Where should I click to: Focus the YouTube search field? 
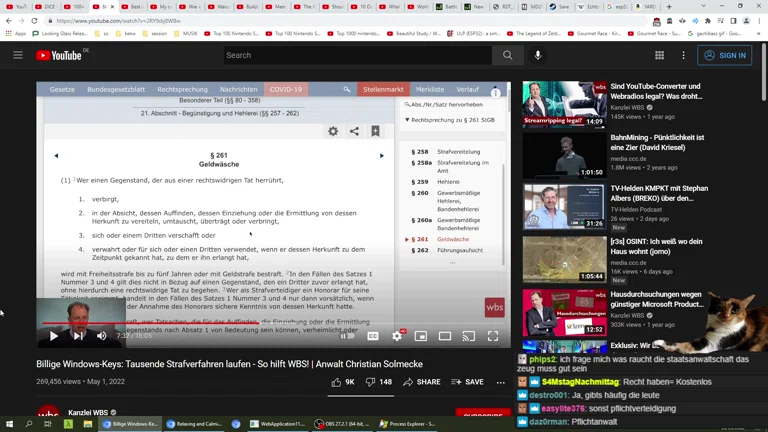[x=358, y=55]
